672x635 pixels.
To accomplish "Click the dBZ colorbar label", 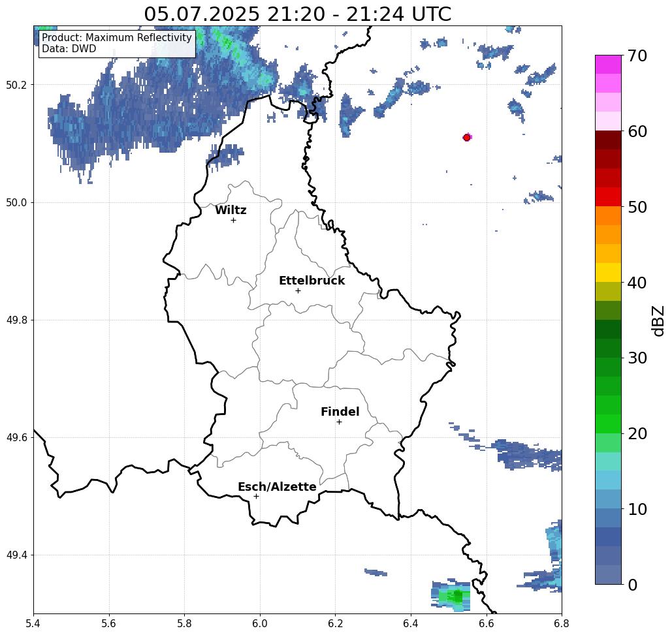I will pyautogui.click(x=658, y=321).
